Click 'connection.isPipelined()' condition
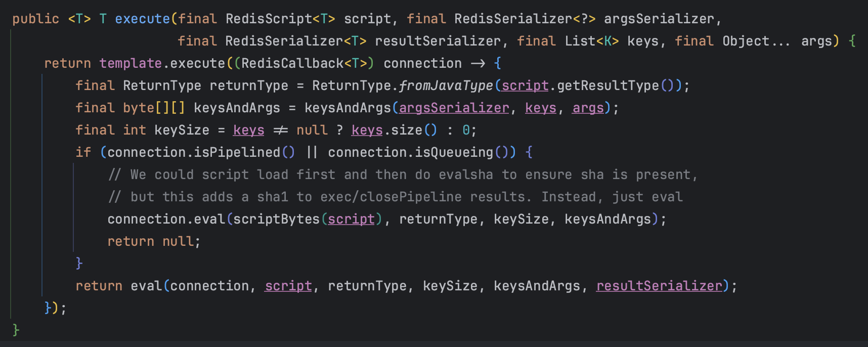This screenshot has height=347, width=868. pos(201,152)
